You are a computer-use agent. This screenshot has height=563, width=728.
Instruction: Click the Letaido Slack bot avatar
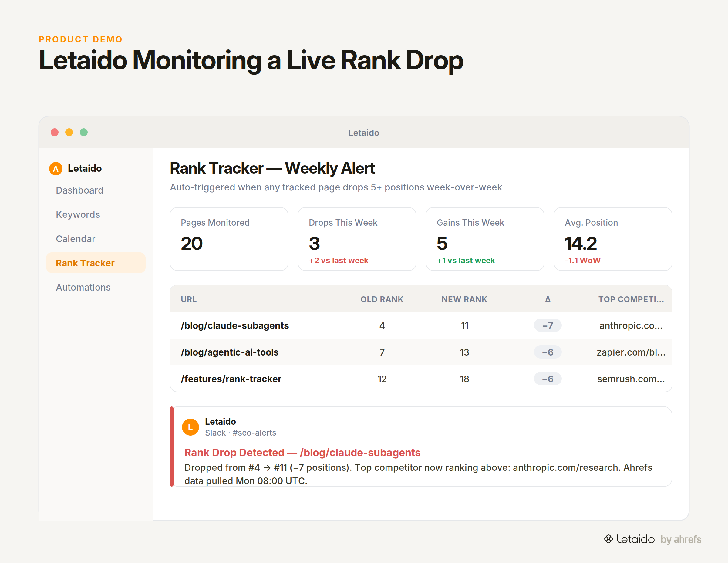[190, 427]
